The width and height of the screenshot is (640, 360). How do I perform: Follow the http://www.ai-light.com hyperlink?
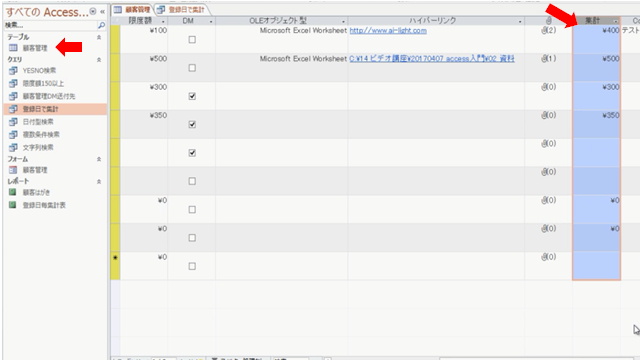tap(388, 31)
